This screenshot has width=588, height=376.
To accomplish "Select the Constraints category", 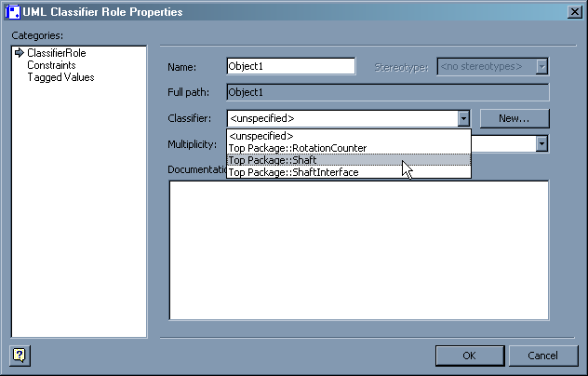I will [x=51, y=65].
